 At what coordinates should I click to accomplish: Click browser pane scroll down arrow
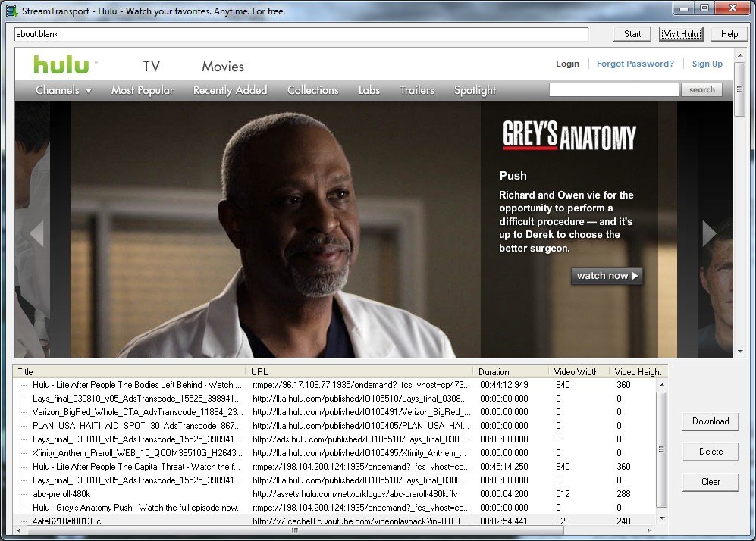[739, 352]
